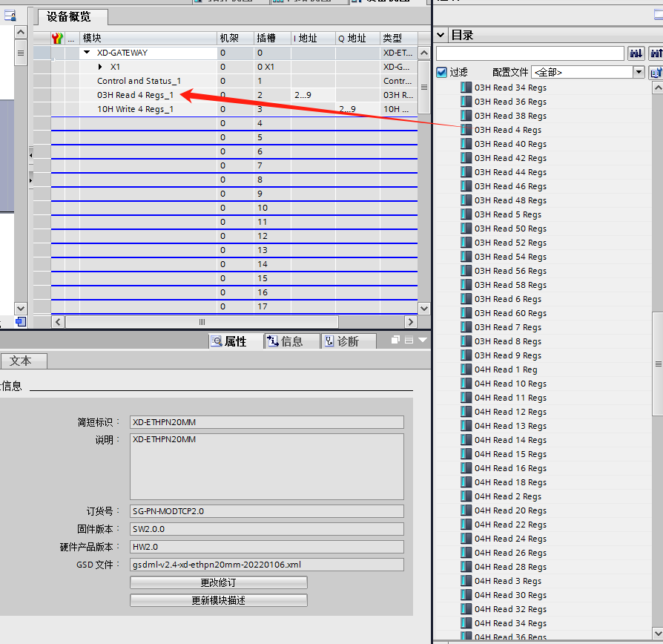This screenshot has height=644, width=663.
Task: Click the 03H Read 60 Regs module icon
Action: click(x=466, y=313)
